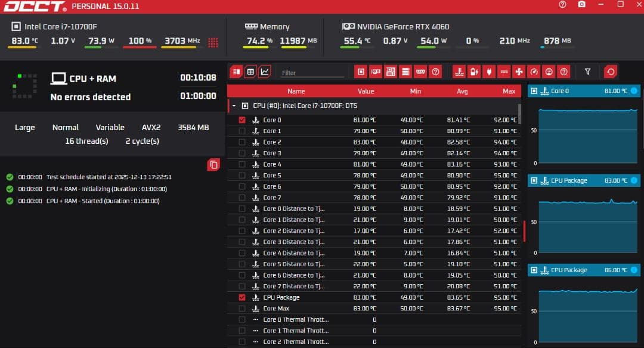Click the Filter text input field
Image resolution: width=644 pixels, height=348 pixels.
pos(312,73)
